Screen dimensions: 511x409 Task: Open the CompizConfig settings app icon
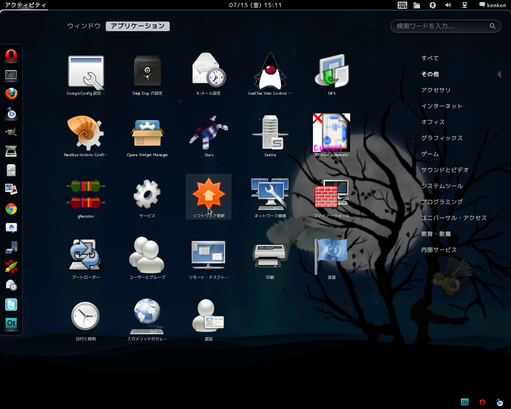tap(86, 73)
